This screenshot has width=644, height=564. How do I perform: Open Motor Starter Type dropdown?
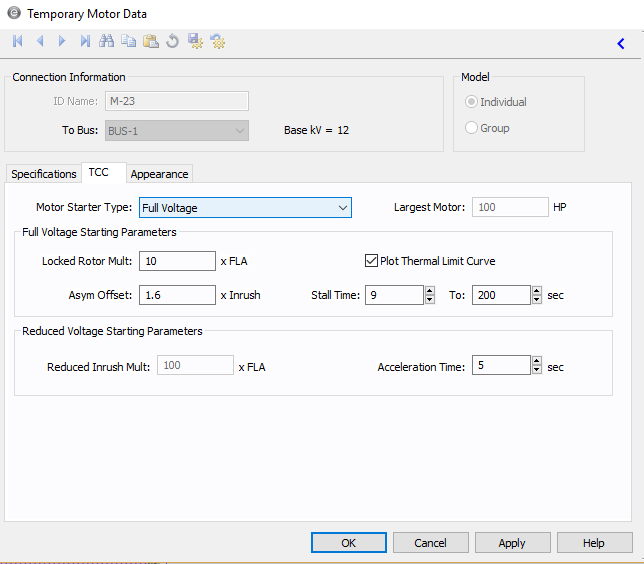pyautogui.click(x=342, y=208)
